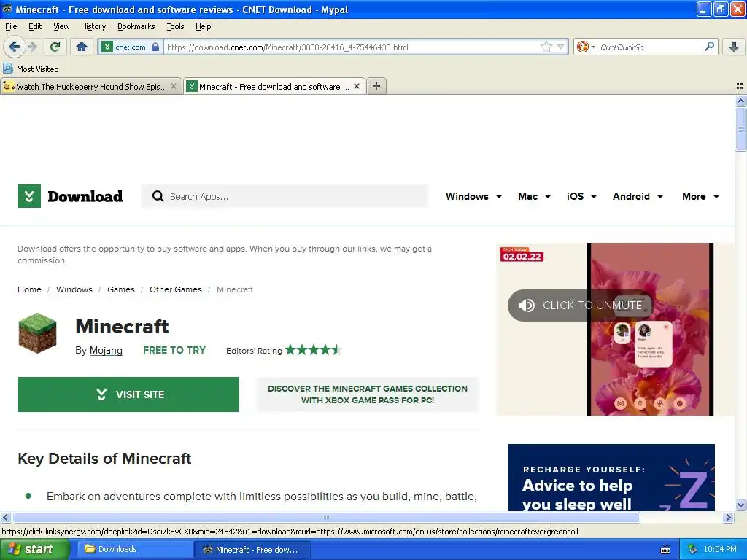747x560 pixels.
Task: Open the Xbox Game Pass Minecraft collection banner
Action: tap(368, 394)
